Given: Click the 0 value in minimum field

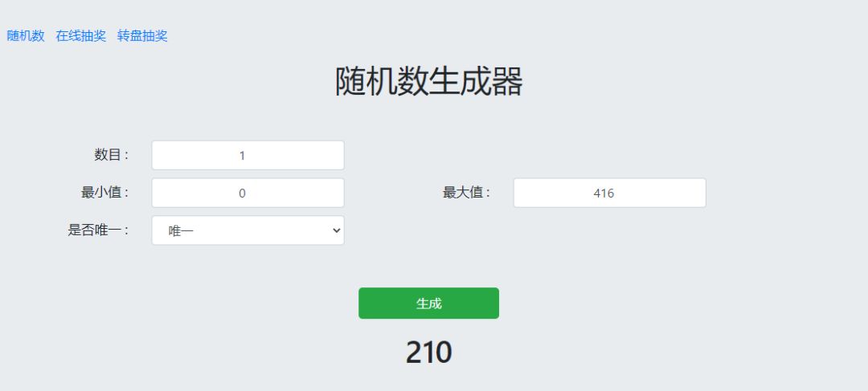Looking at the screenshot, I should tap(242, 193).
